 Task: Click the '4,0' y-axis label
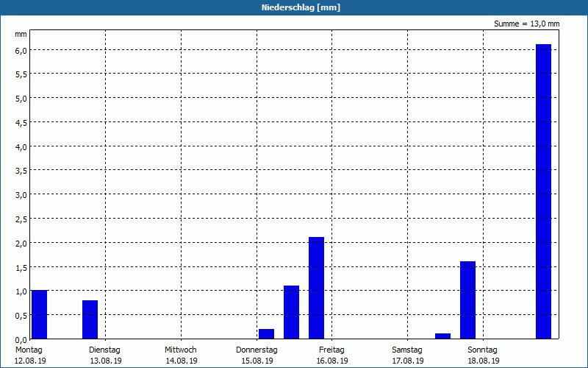point(21,146)
